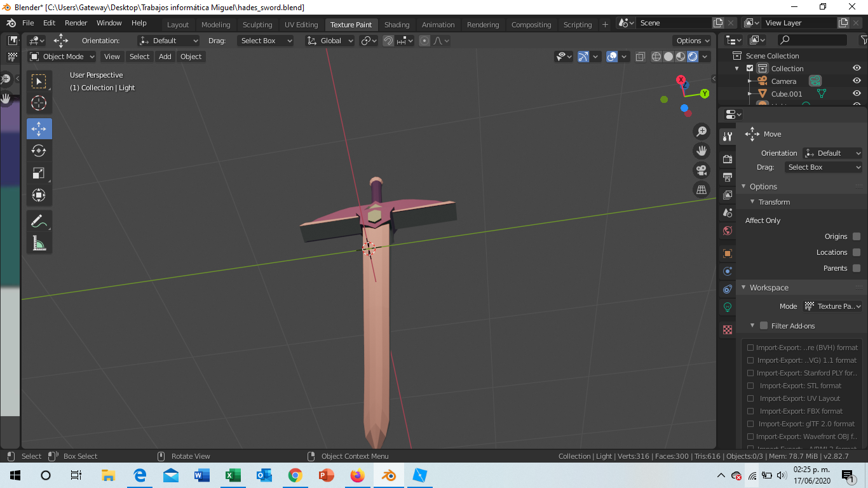This screenshot has width=868, height=488.
Task: Open the Output properties tab
Action: pyautogui.click(x=728, y=177)
